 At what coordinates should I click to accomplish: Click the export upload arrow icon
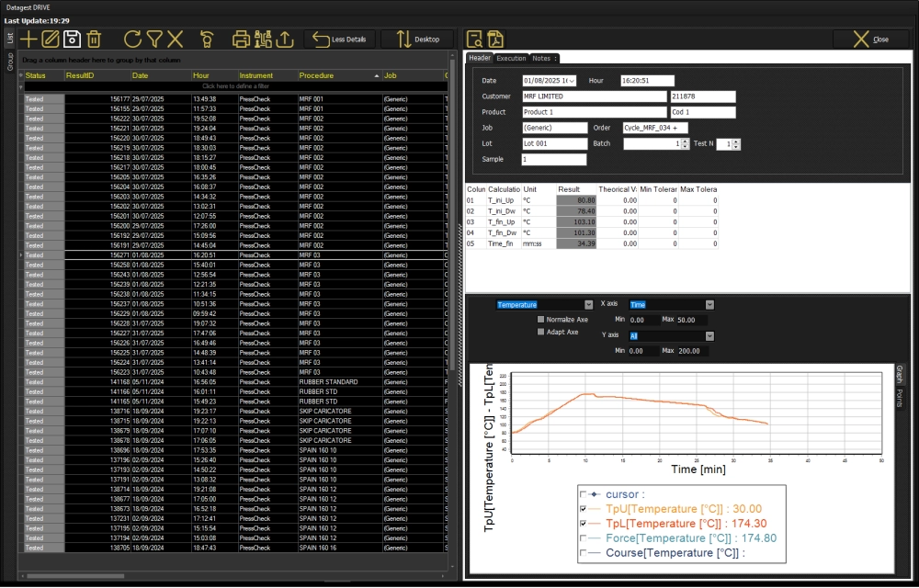[285, 39]
